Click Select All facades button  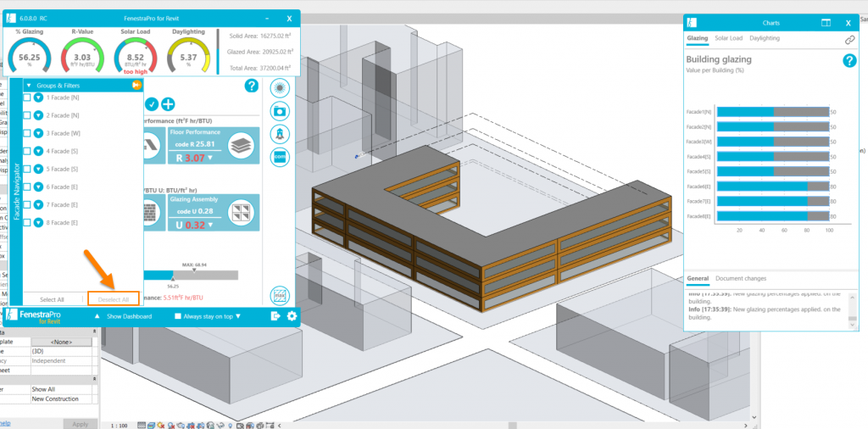pos(52,299)
